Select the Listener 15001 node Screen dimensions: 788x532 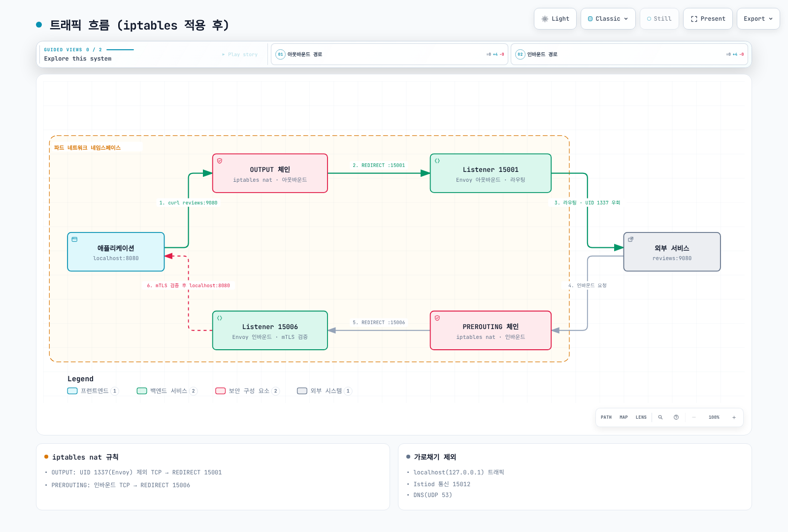[491, 173]
